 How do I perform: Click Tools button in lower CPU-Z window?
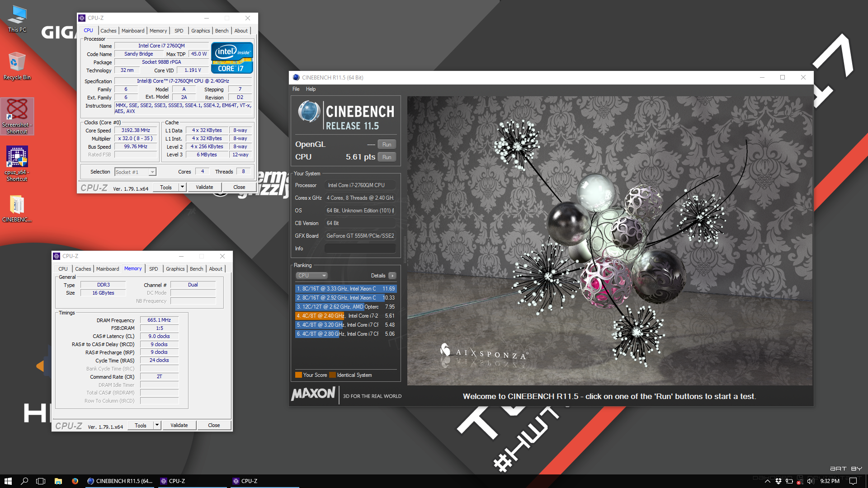tap(141, 425)
